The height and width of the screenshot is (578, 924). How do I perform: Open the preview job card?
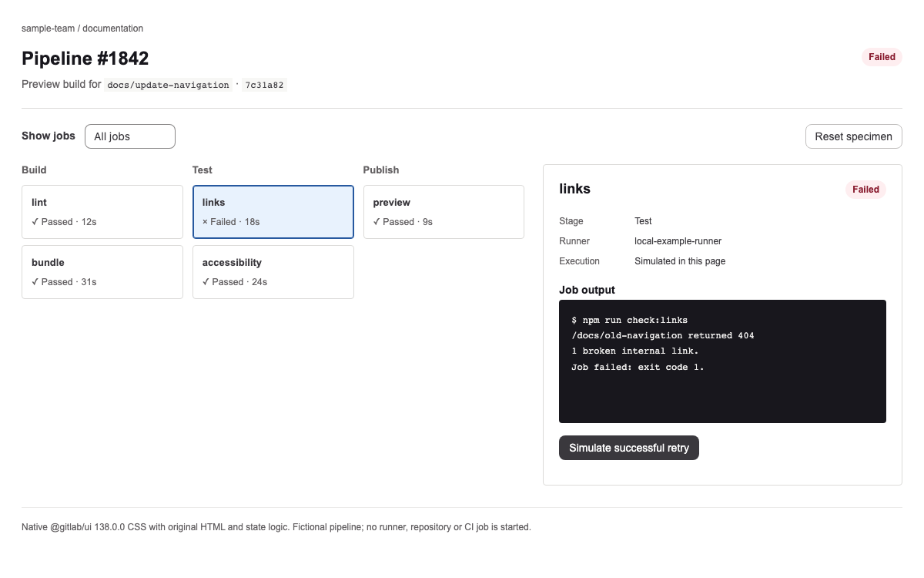[444, 212]
